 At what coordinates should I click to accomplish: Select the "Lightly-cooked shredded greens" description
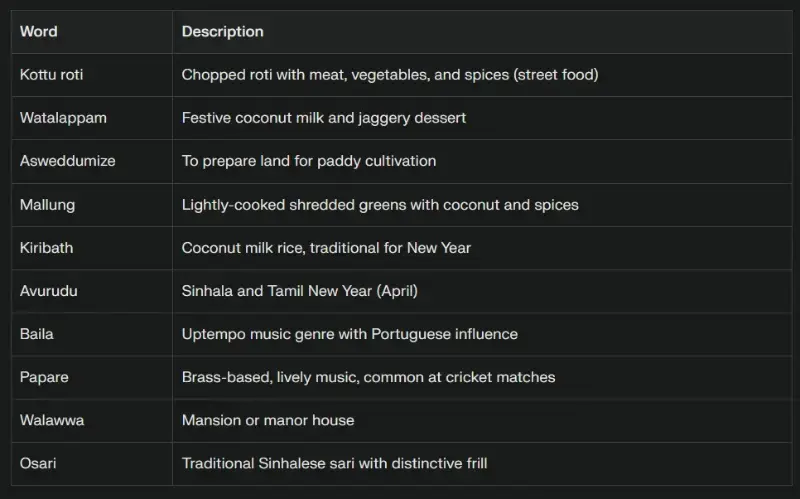(x=380, y=204)
